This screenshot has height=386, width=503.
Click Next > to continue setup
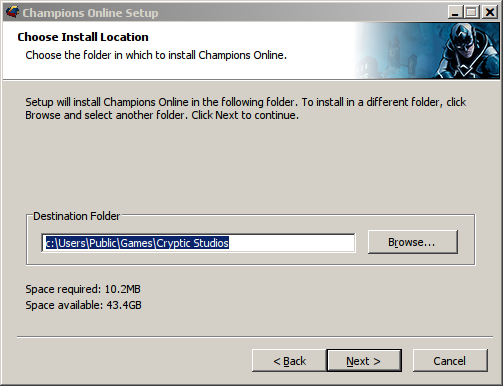click(364, 360)
